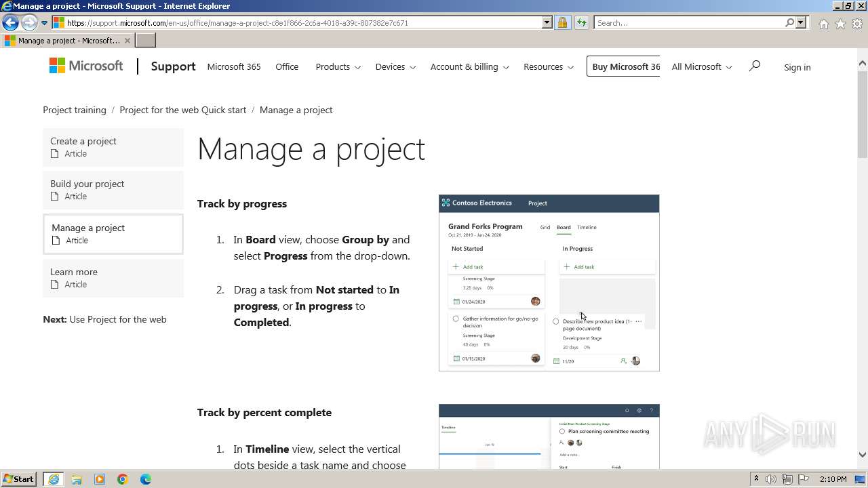This screenshot has height=488, width=868.
Task: Click the site search magnifier icon
Action: pos(754,66)
